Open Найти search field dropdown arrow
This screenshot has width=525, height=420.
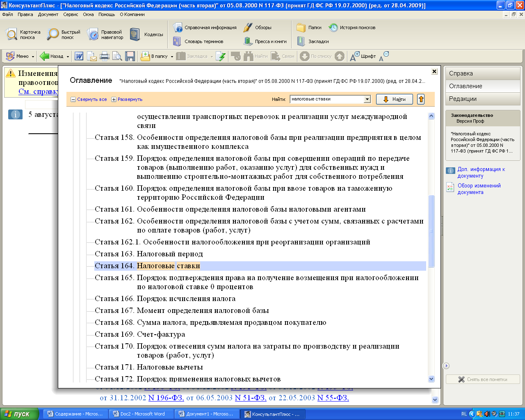pos(367,99)
